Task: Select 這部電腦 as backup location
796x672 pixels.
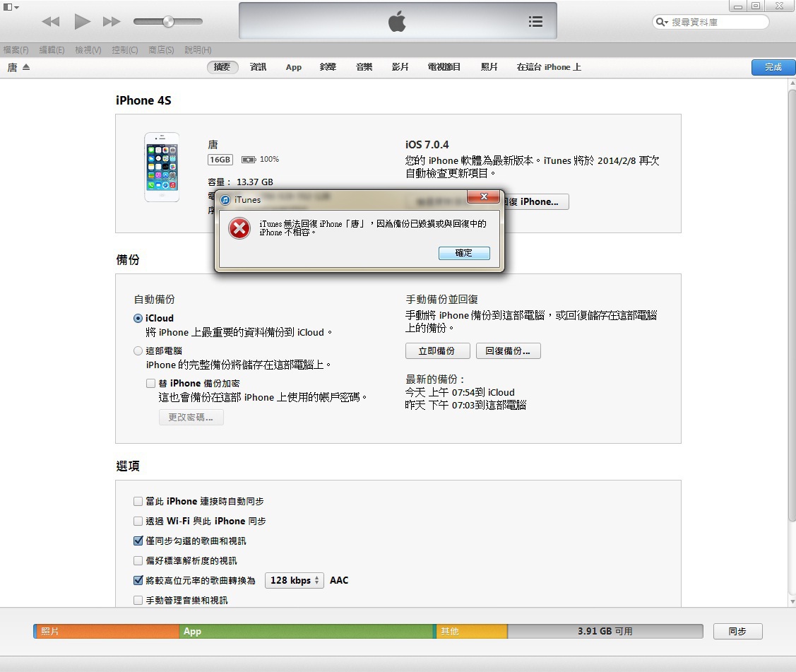Action: (x=138, y=351)
